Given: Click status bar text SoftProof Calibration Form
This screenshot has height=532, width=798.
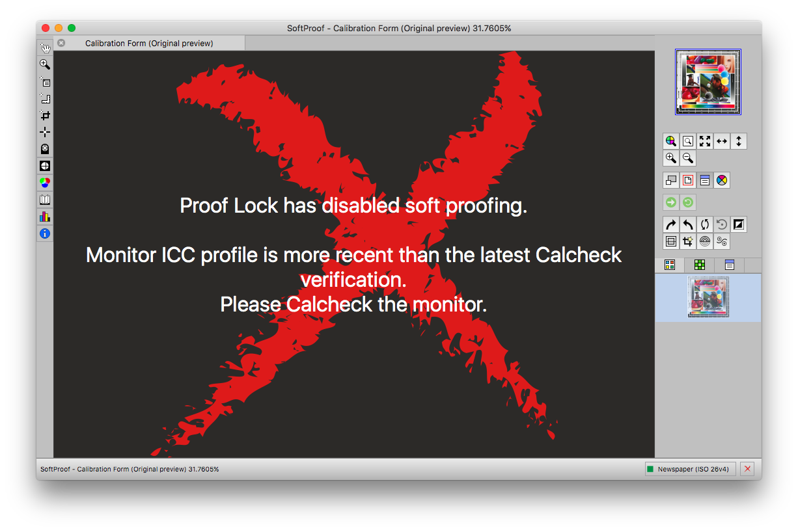Looking at the screenshot, I should tap(130, 469).
